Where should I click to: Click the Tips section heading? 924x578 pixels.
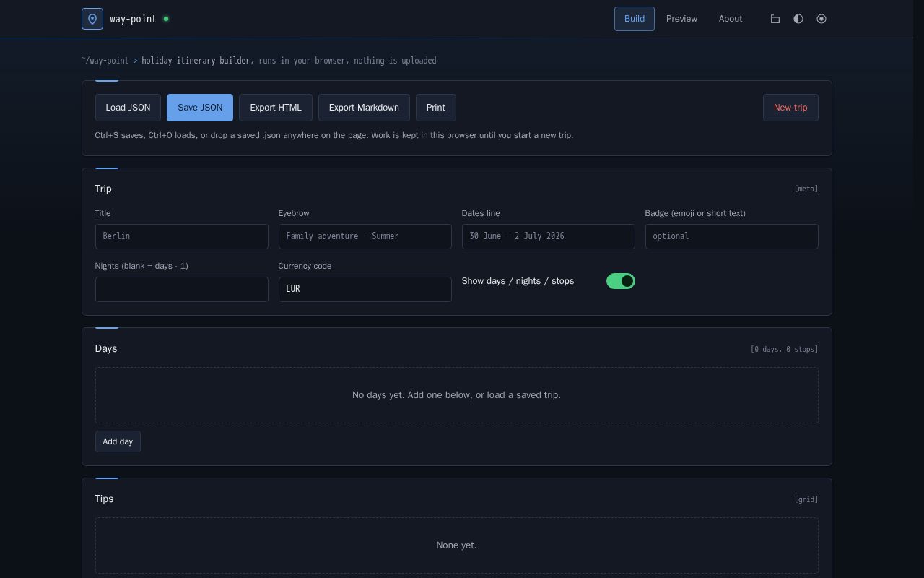[x=104, y=499]
